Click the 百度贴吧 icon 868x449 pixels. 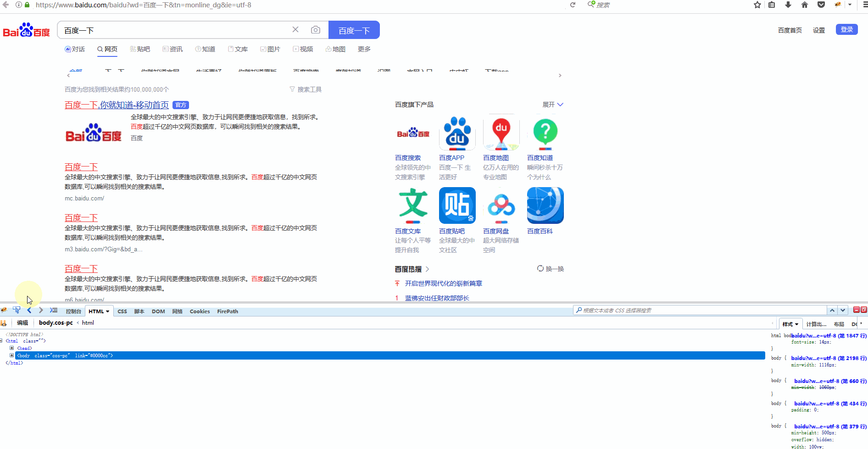coord(457,205)
